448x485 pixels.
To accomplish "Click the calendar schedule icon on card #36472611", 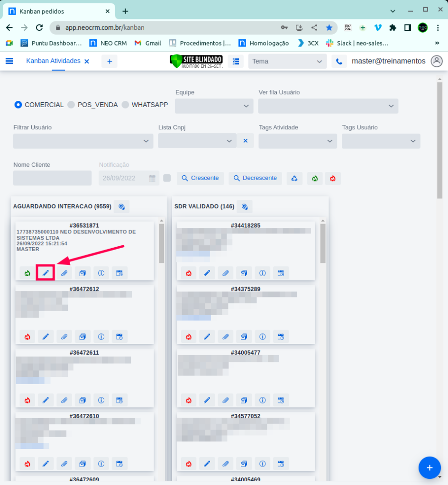I will [x=119, y=400].
